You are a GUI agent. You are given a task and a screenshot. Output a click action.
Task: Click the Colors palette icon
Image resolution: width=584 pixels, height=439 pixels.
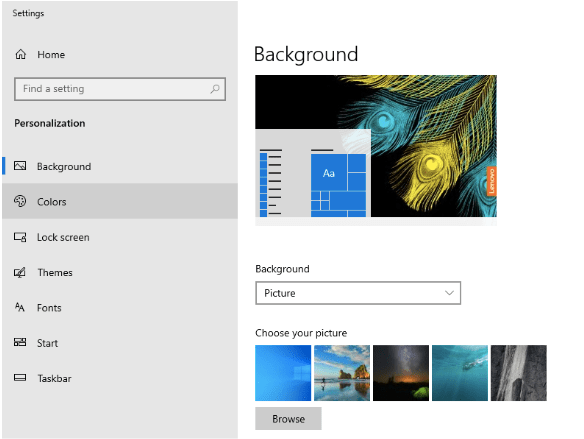pos(20,201)
